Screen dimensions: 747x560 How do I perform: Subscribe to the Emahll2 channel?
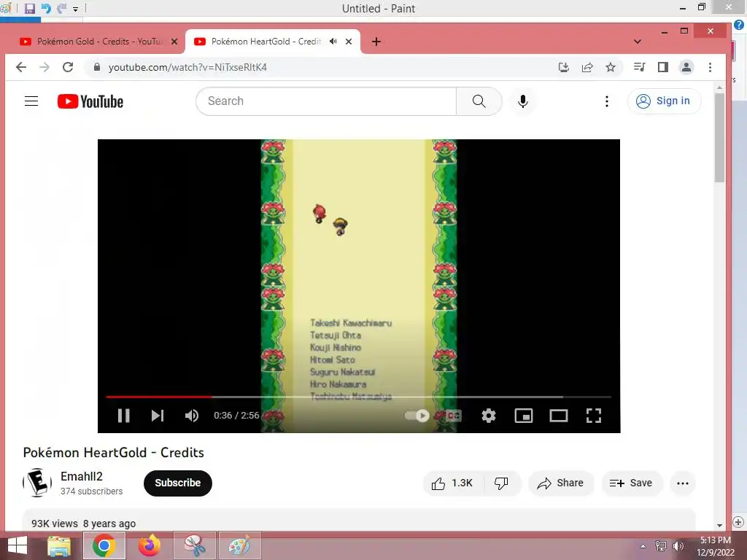(178, 483)
